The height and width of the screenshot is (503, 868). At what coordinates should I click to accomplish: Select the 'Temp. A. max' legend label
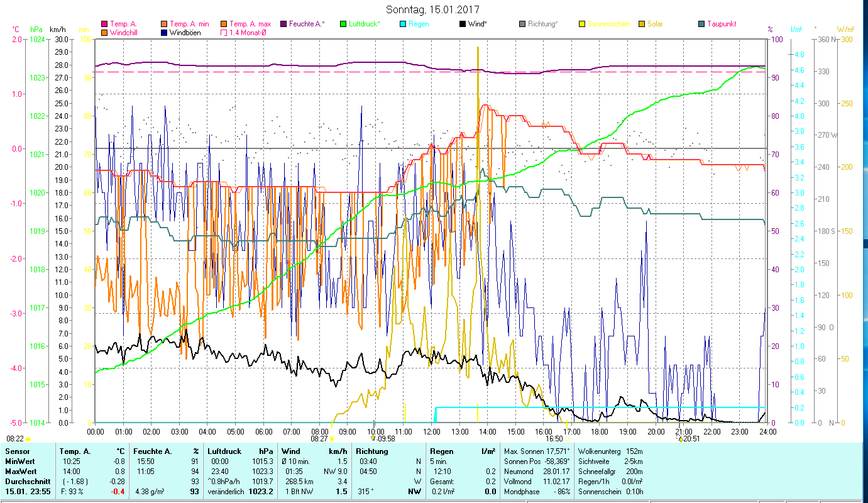250,24
